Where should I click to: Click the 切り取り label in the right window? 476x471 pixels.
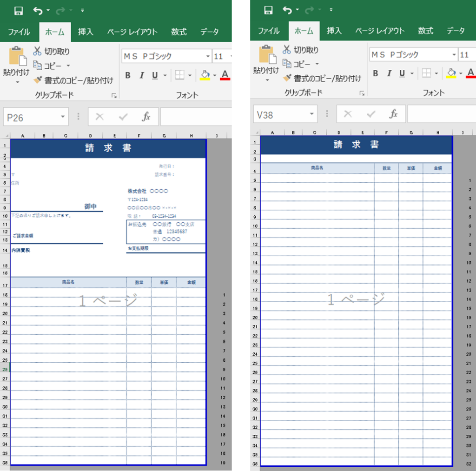[306, 50]
